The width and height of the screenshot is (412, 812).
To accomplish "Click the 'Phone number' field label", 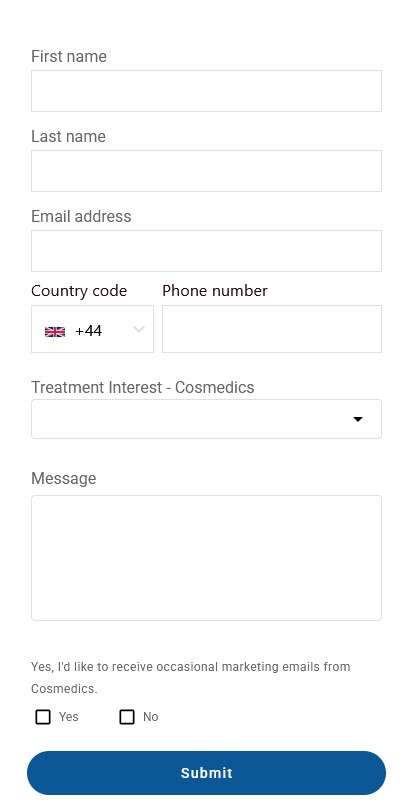I will tap(215, 291).
